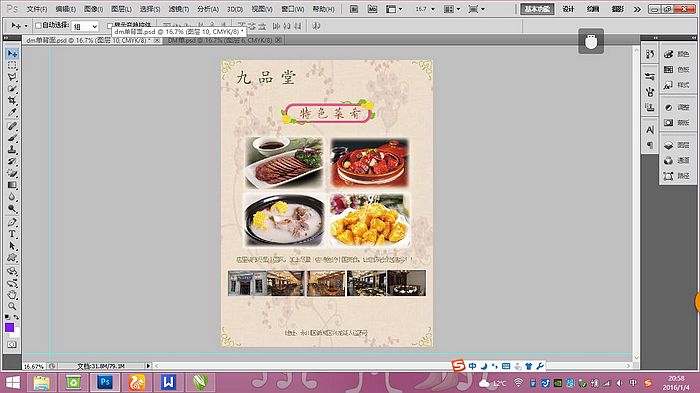The image size is (700, 393).
Task: Open the 图层 (Layers) panel icon
Action: point(677,145)
